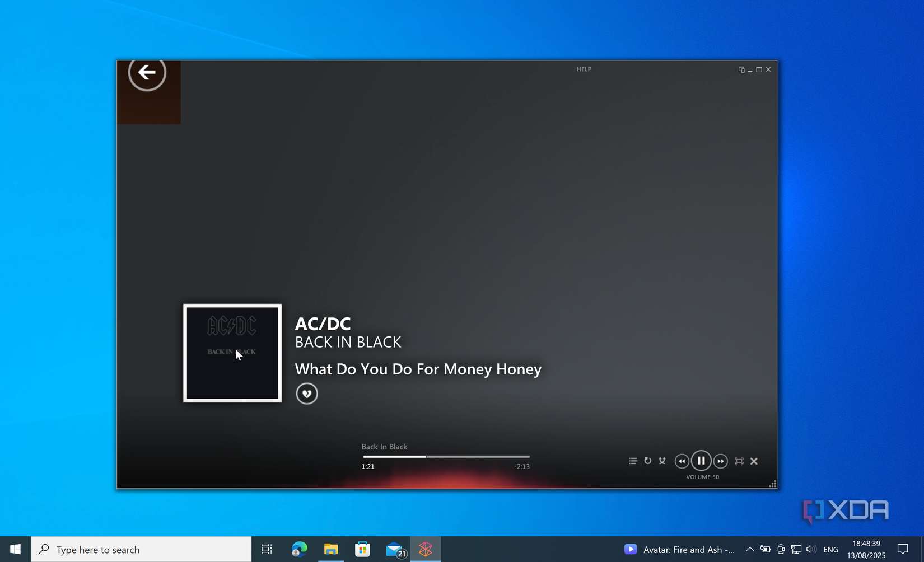The height and width of the screenshot is (562, 924).
Task: Heart the song What Do You Do For Money Honey
Action: pyautogui.click(x=307, y=394)
